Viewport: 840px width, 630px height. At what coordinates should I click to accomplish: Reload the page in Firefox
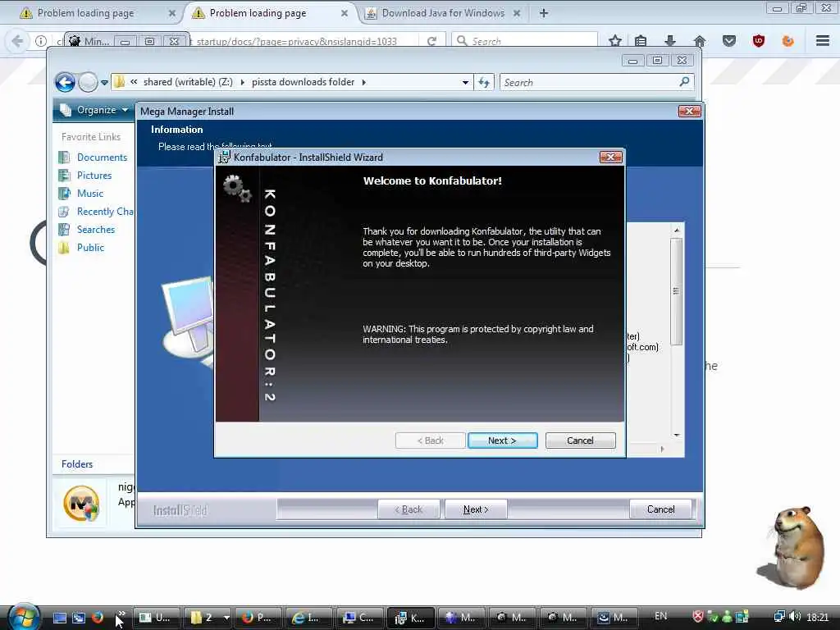click(x=431, y=41)
